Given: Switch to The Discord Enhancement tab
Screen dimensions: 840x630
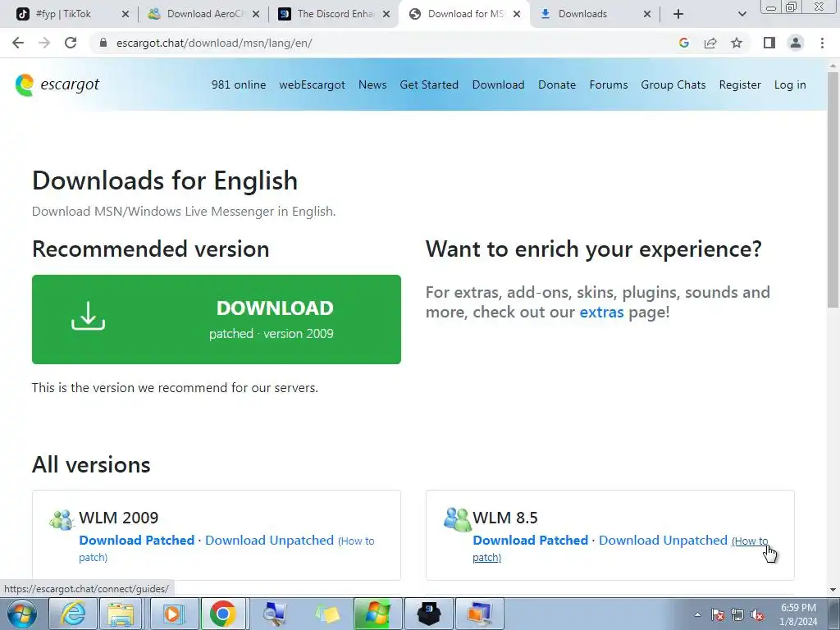Looking at the screenshot, I should (336, 15).
